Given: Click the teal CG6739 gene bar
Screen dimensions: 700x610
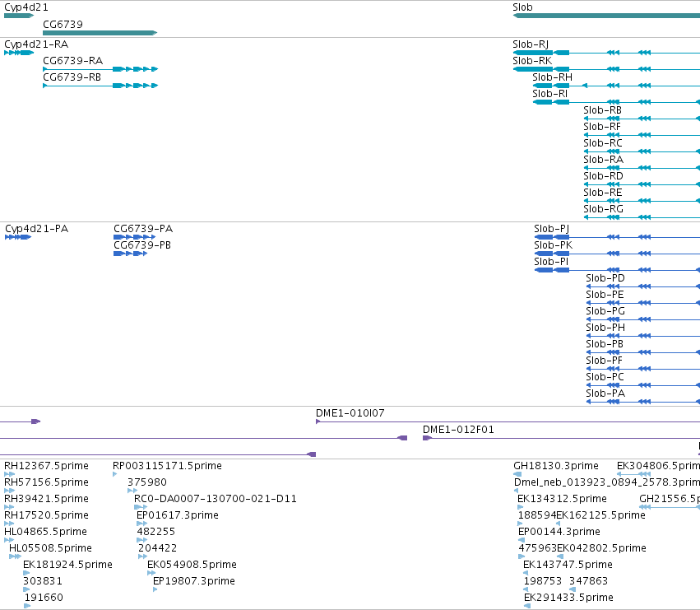Looking at the screenshot, I should (100, 33).
